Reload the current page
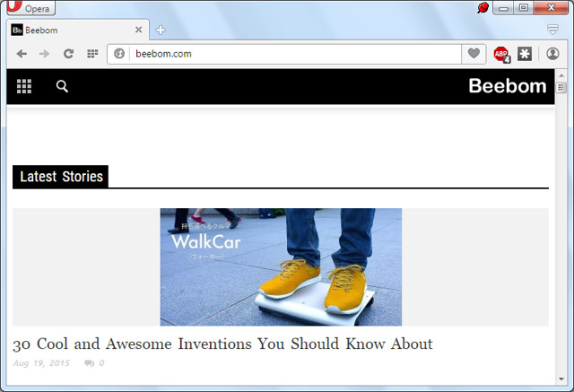574x392 pixels. [x=68, y=54]
